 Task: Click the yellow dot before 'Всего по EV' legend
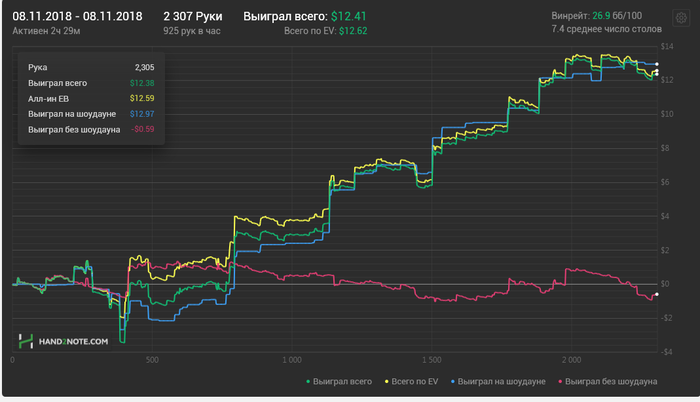[x=387, y=381]
